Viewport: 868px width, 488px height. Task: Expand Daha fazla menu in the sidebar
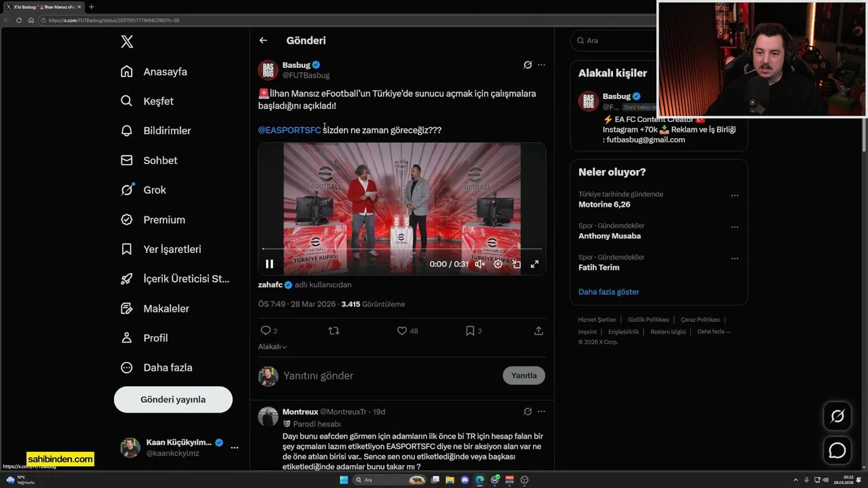pos(157,367)
